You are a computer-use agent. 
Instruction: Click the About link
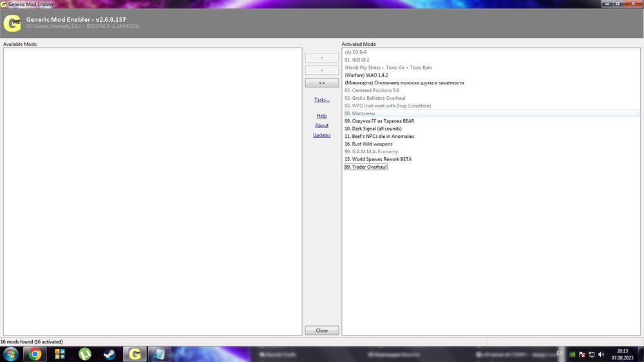click(x=321, y=126)
